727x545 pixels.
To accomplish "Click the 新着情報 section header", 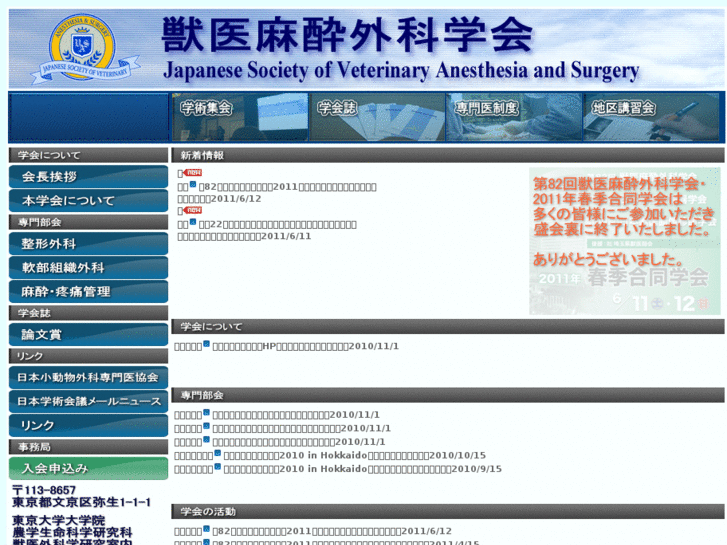I will pos(448,155).
